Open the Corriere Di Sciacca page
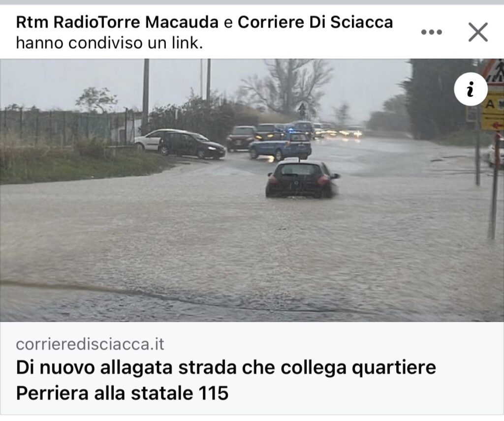The width and height of the screenshot is (504, 421). coord(315,22)
